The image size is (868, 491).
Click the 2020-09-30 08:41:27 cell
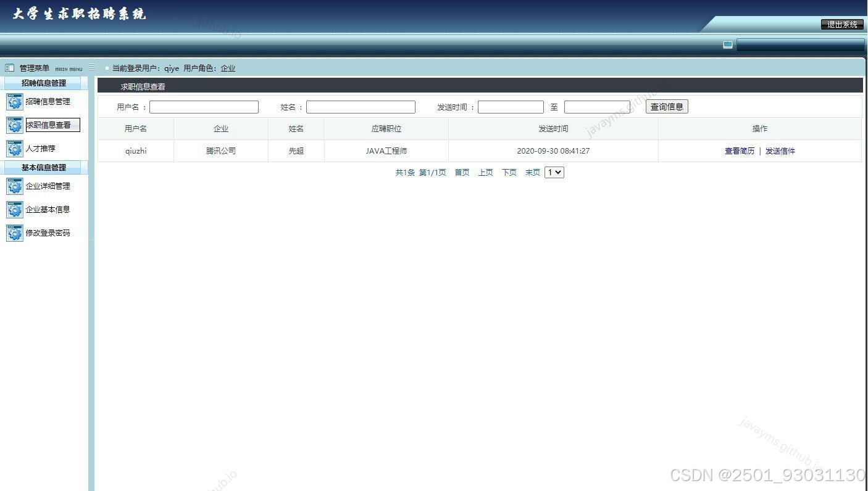(x=553, y=151)
